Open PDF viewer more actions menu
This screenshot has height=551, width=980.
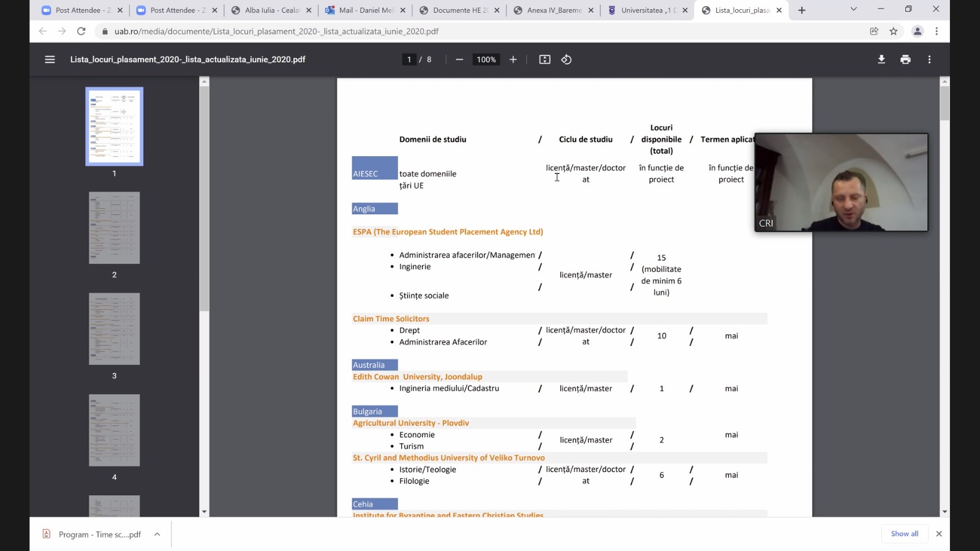point(929,59)
